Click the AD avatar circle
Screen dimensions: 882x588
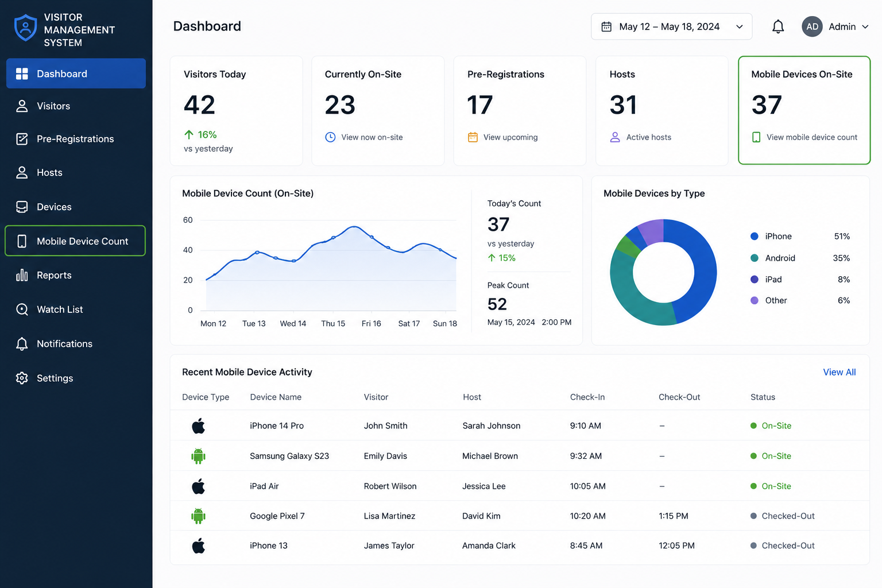(x=812, y=26)
